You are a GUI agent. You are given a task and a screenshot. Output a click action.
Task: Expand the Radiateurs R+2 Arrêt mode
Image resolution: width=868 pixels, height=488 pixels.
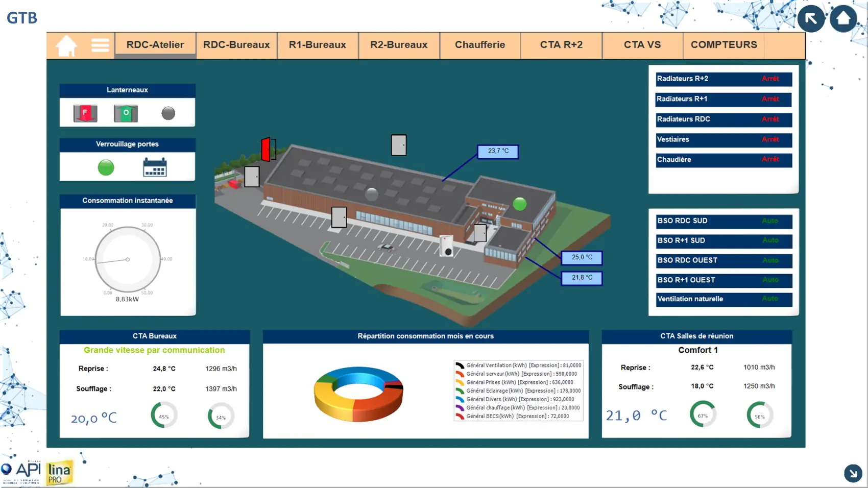pyautogui.click(x=770, y=79)
